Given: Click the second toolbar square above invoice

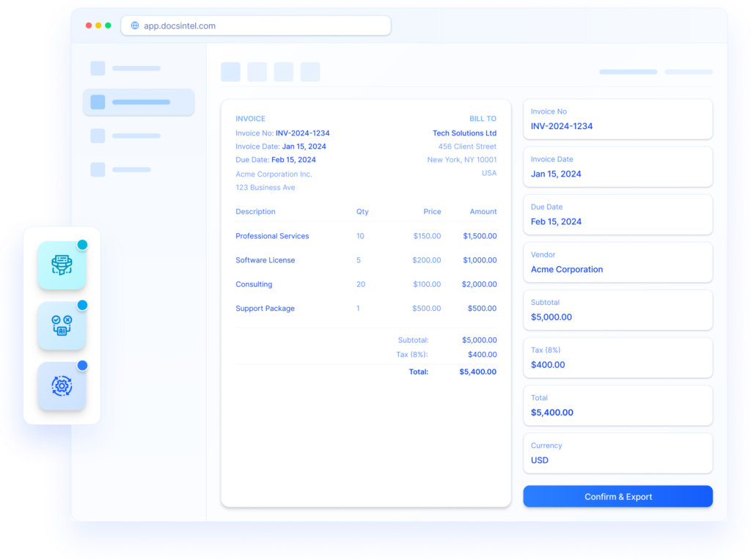Looking at the screenshot, I should pyautogui.click(x=257, y=72).
